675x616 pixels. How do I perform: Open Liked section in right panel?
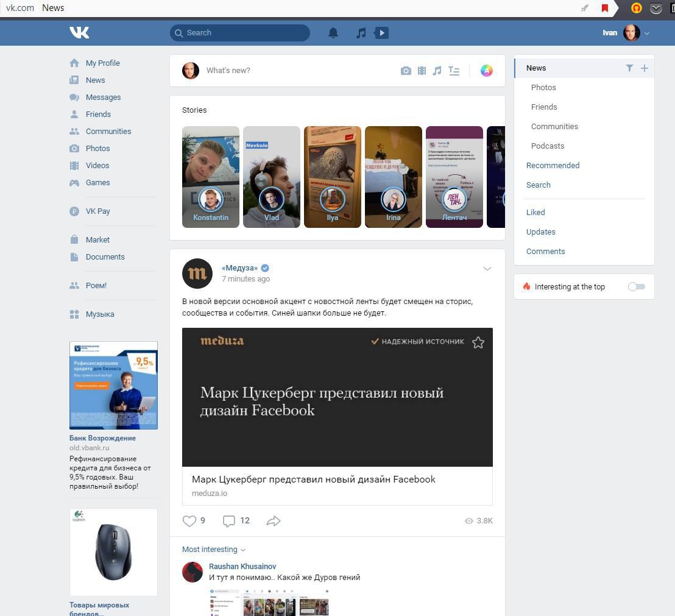click(535, 212)
